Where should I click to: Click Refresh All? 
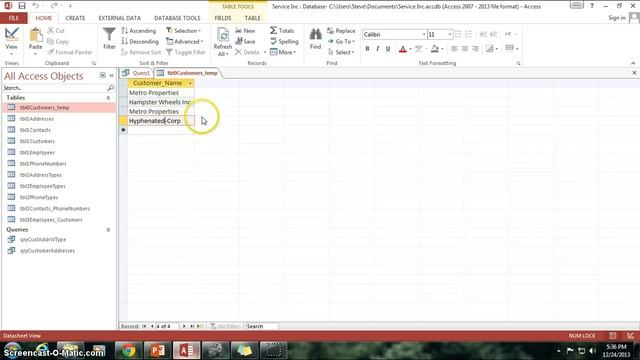point(222,42)
